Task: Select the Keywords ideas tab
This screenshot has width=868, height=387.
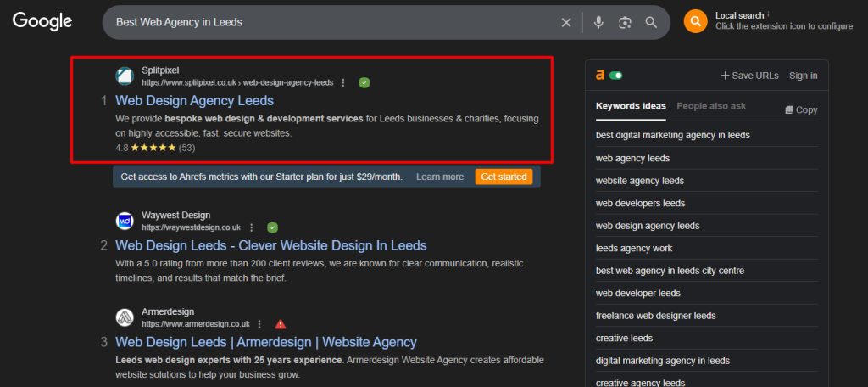Action: (x=631, y=107)
